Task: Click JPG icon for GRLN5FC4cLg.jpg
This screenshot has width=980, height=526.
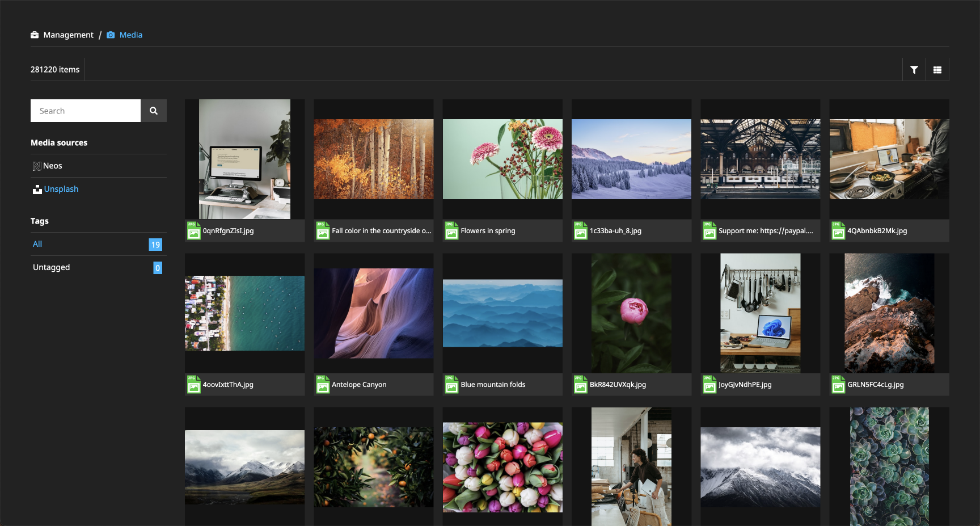Action: coord(838,385)
